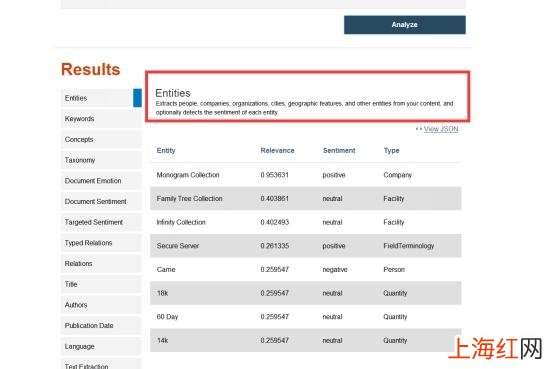
Task: Click the Relevance column header
Action: coord(277,150)
